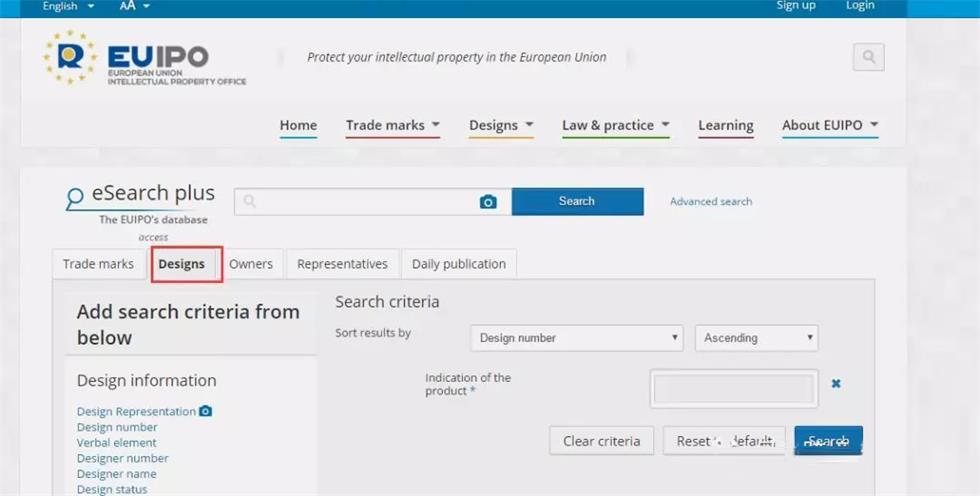Click the Indication of the product input
This screenshot has height=496, width=980.
[x=734, y=389]
